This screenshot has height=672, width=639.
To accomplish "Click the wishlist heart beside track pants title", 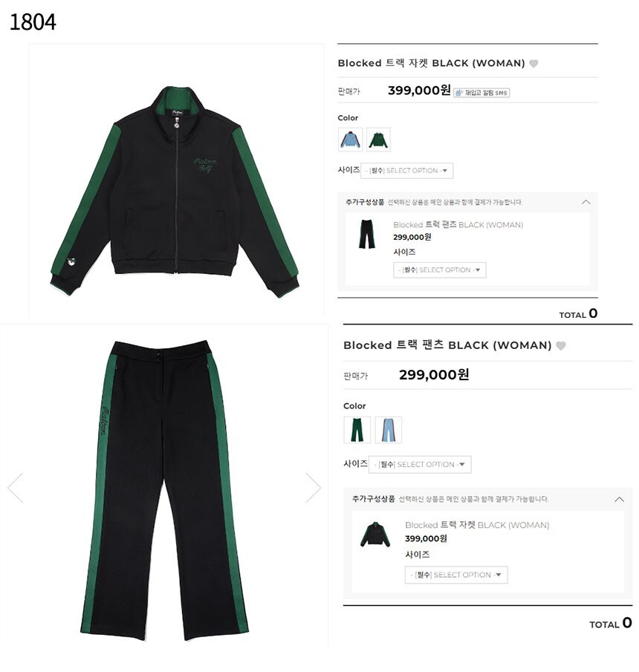I will [x=560, y=345].
